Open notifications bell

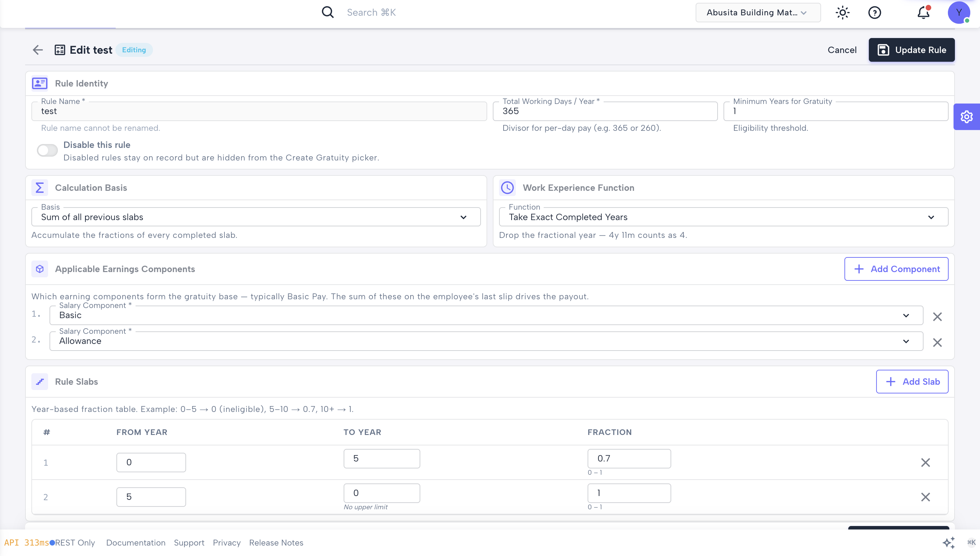click(x=923, y=13)
